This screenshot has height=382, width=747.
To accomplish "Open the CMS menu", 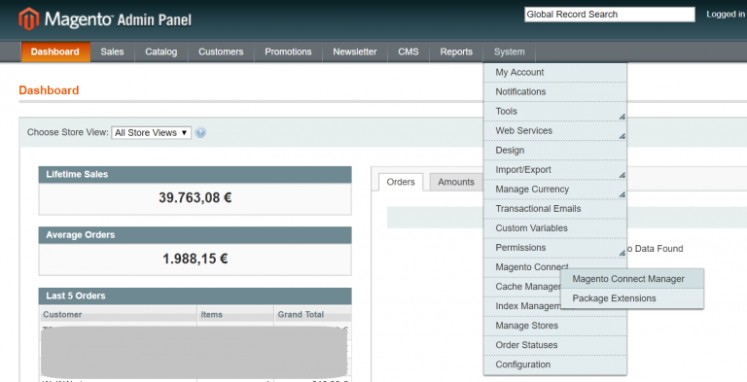I will point(408,52).
